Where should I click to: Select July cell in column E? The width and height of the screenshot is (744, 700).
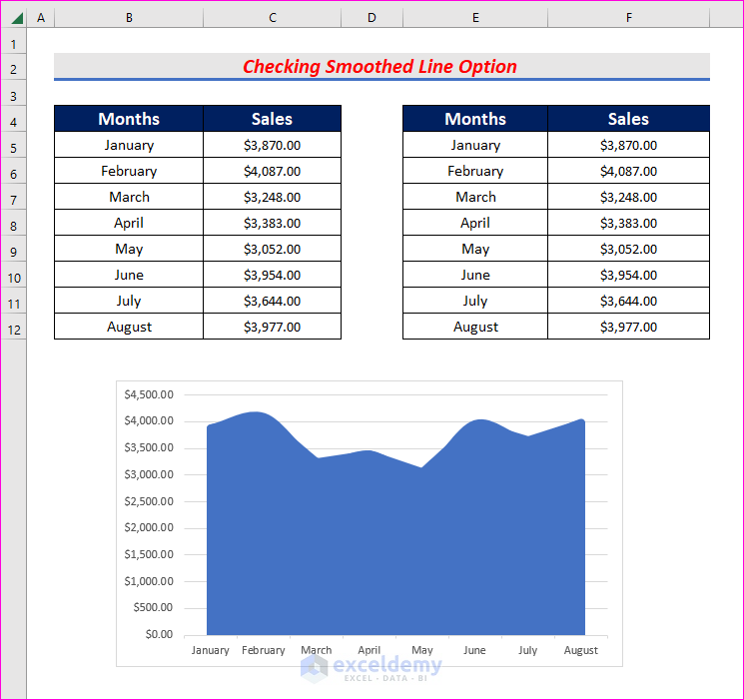tap(475, 301)
